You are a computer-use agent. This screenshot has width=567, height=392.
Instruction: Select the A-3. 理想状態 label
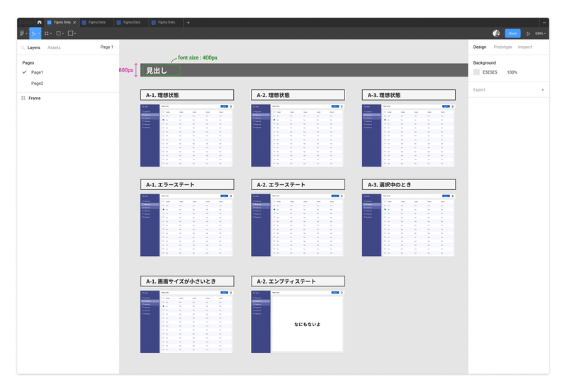coord(409,95)
